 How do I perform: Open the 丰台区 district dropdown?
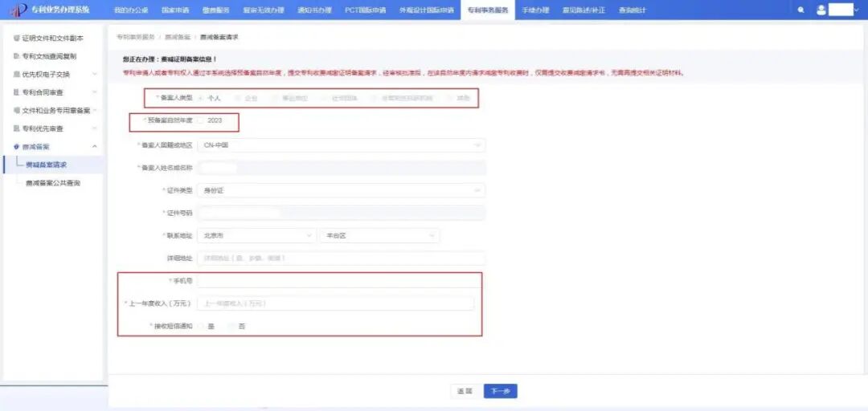pyautogui.click(x=379, y=236)
